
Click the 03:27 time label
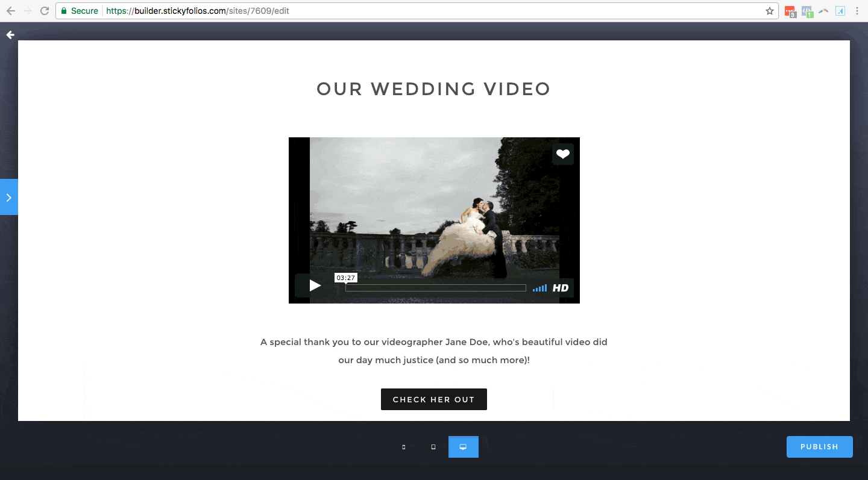coord(346,278)
